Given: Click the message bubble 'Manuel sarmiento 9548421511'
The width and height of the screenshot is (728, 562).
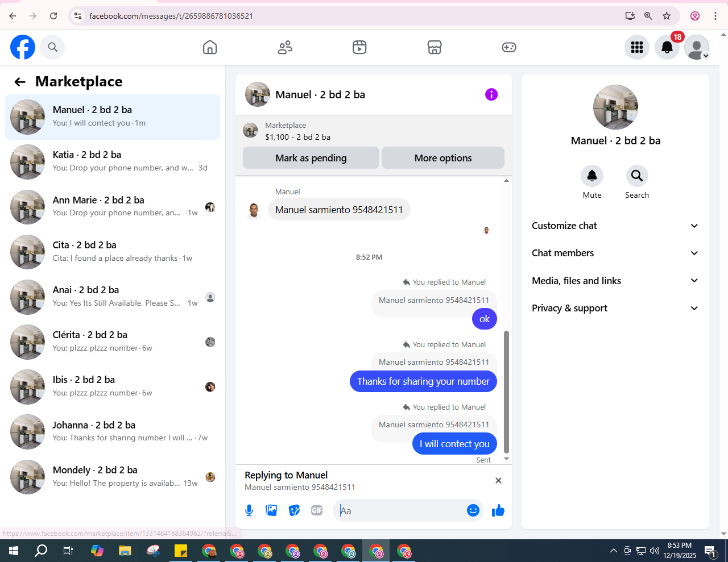Looking at the screenshot, I should tap(339, 210).
